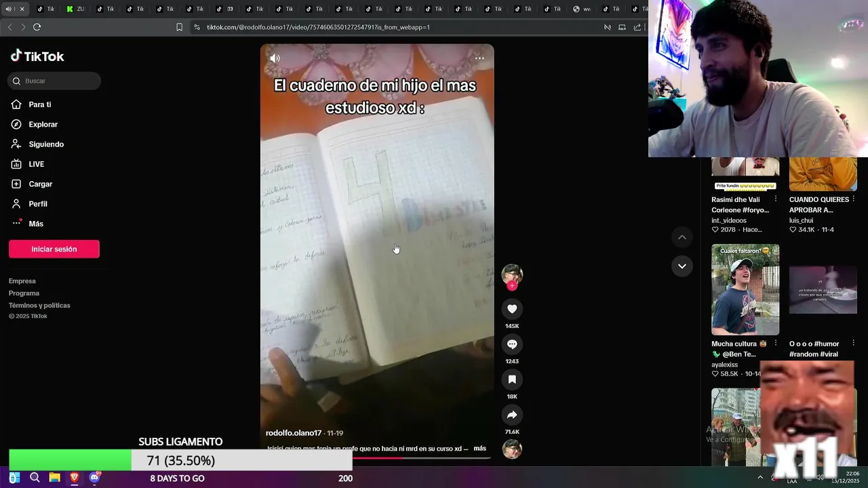Follow the creator with the red plus badge
The image size is (868, 488).
(x=512, y=286)
